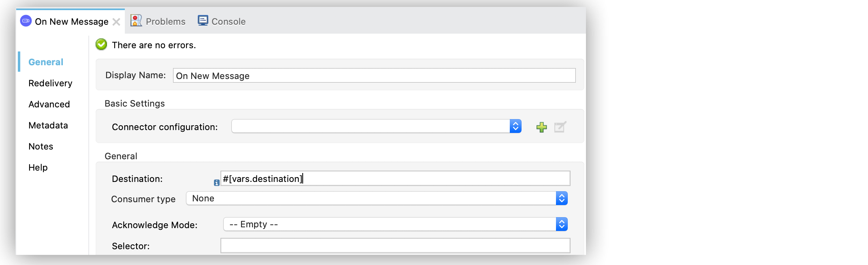Click the green no-errors checkmark icon
The height and width of the screenshot is (265, 868).
(x=101, y=45)
